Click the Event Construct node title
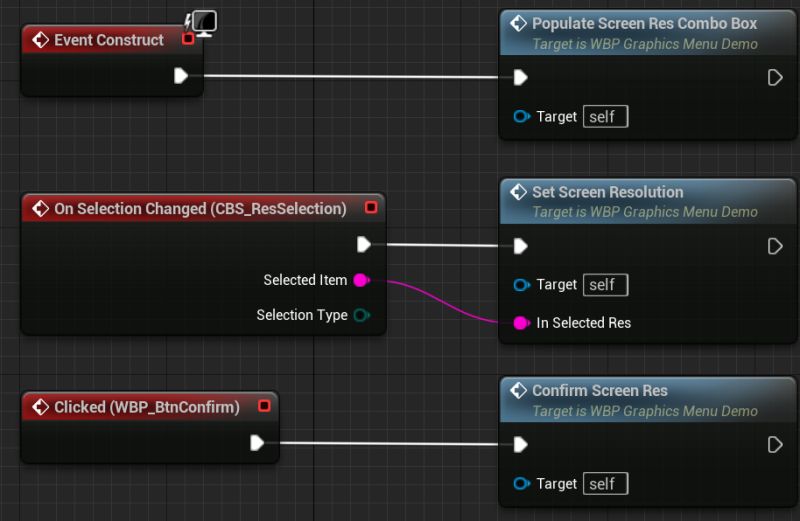This screenshot has width=800, height=521. 109,40
